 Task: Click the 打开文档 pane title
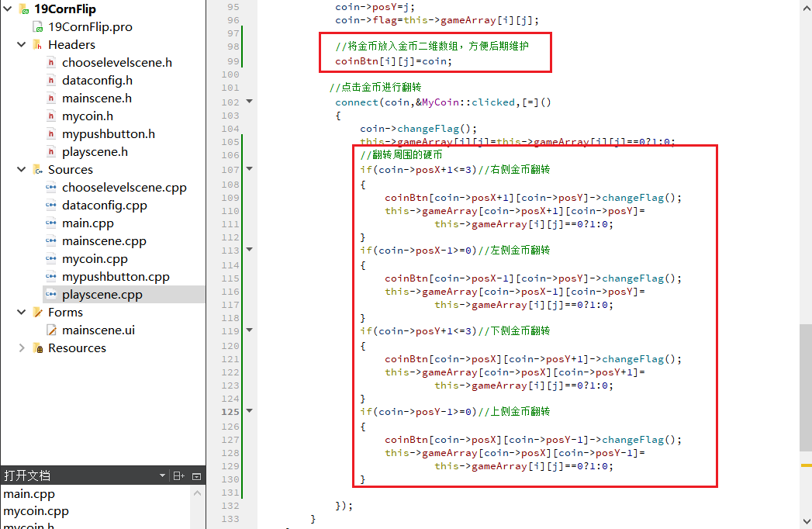27,475
